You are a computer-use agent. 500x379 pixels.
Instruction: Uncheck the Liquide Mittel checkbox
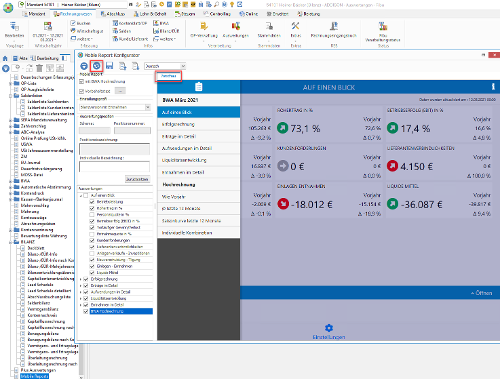92,273
